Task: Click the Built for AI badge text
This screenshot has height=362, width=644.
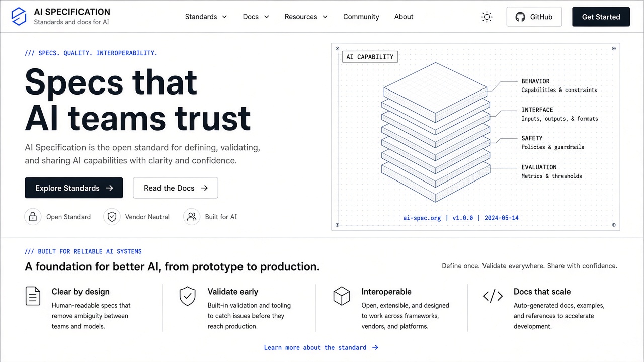Action: click(x=221, y=217)
